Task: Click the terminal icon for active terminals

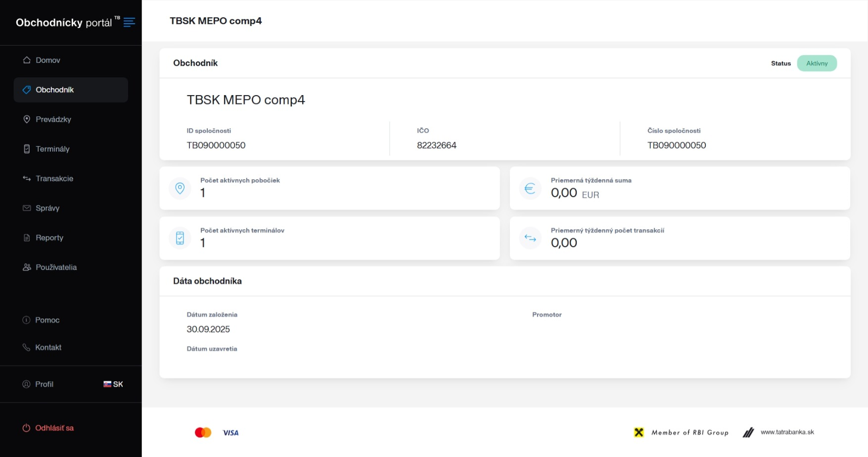Action: [x=180, y=238]
